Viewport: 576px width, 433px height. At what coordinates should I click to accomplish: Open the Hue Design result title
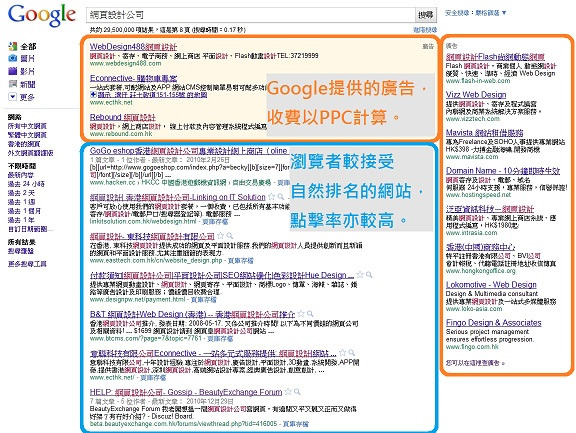222,275
